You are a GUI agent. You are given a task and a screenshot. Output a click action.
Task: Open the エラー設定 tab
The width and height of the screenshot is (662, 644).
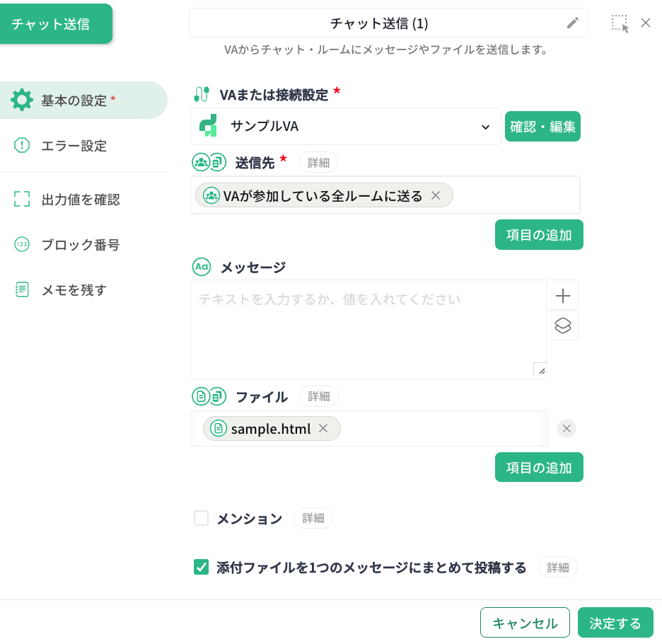[x=74, y=146]
